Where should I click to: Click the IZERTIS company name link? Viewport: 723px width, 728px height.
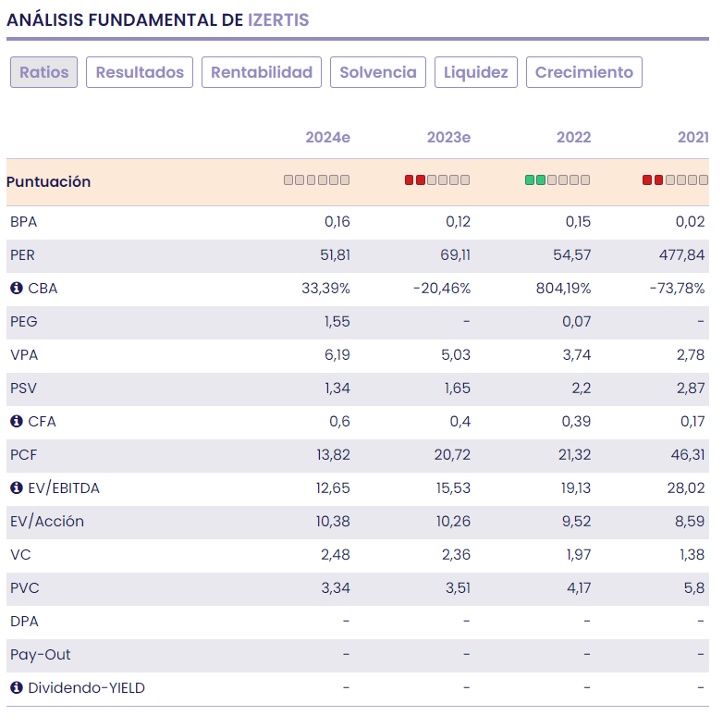278,19
